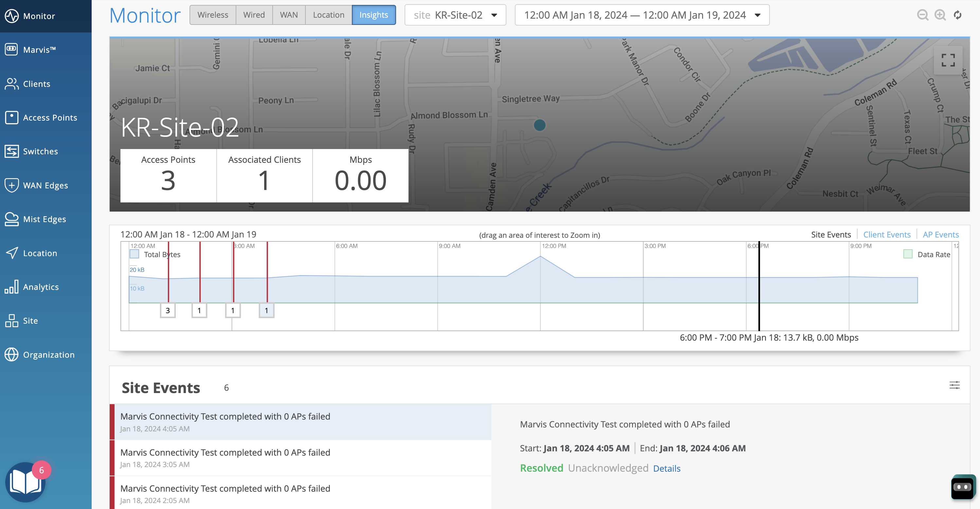Viewport: 980px width, 509px height.
Task: Switch to the Wireless tab
Action: 213,15
